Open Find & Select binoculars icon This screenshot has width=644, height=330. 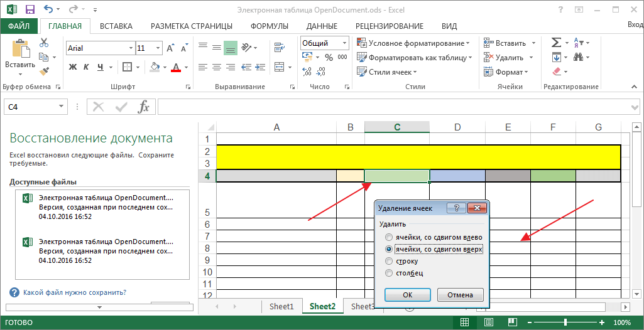(578, 57)
